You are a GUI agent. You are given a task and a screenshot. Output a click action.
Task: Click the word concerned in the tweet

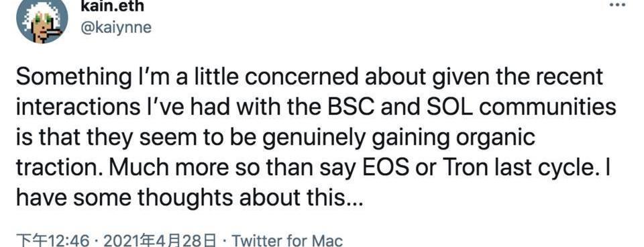coord(288,77)
